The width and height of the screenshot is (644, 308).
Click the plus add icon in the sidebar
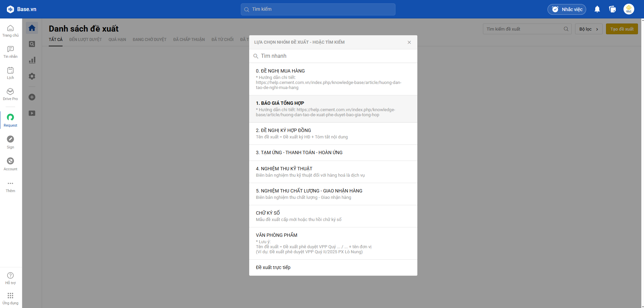pyautogui.click(x=32, y=97)
